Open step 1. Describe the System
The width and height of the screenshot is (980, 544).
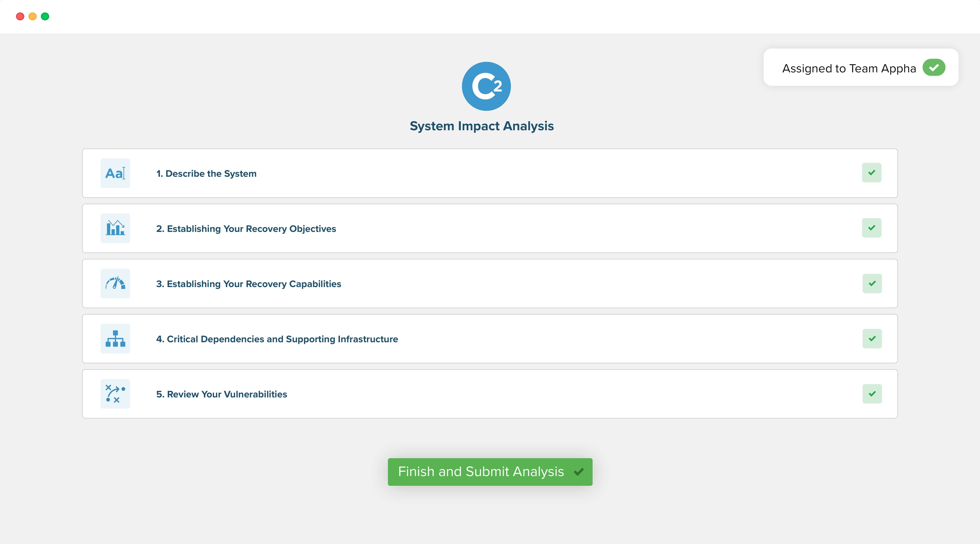pyautogui.click(x=206, y=174)
